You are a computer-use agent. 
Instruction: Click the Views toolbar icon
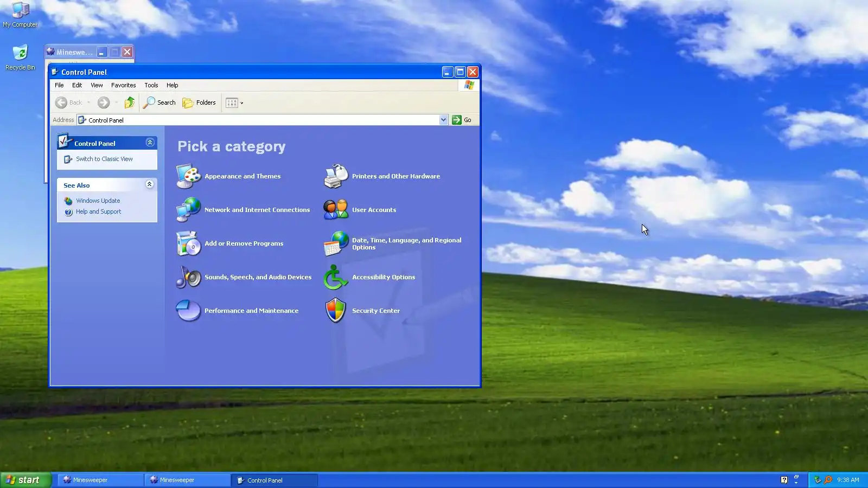(232, 102)
